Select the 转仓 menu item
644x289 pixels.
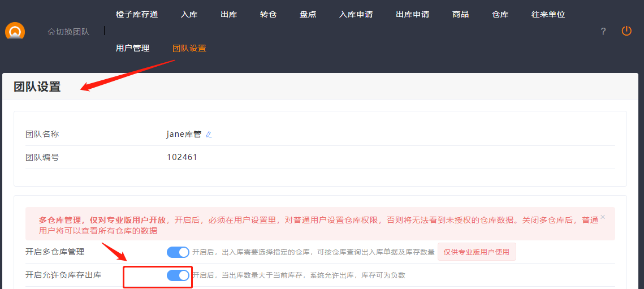269,15
